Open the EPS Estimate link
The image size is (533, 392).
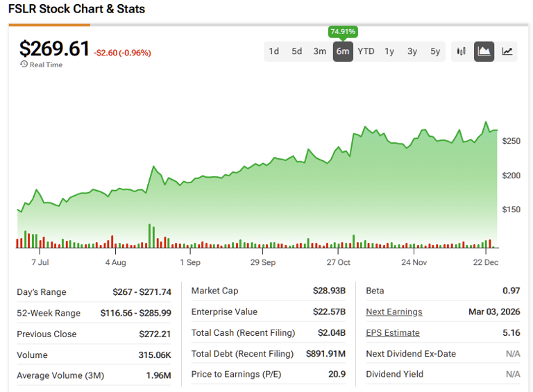[x=392, y=333]
